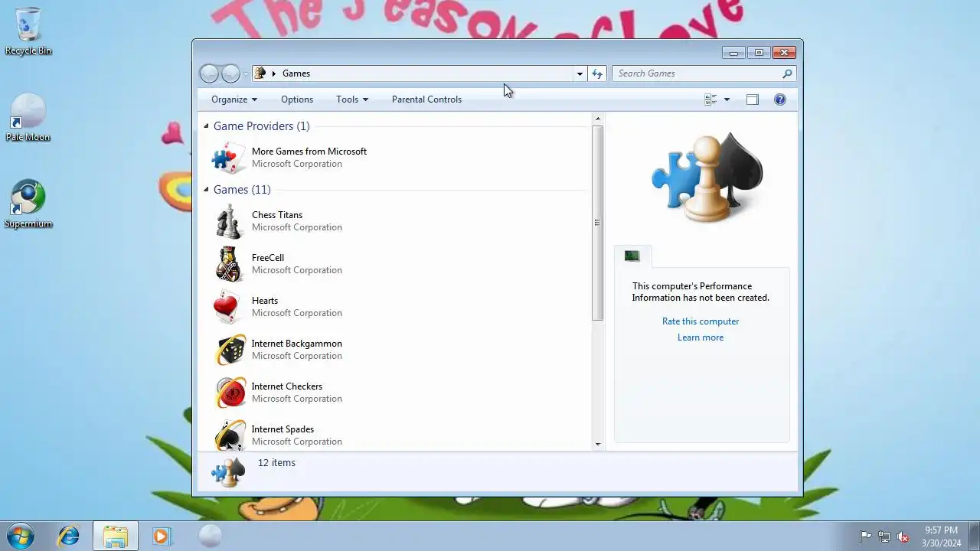Click the Show desktop button
The height and width of the screenshot is (551, 980).
click(x=974, y=536)
